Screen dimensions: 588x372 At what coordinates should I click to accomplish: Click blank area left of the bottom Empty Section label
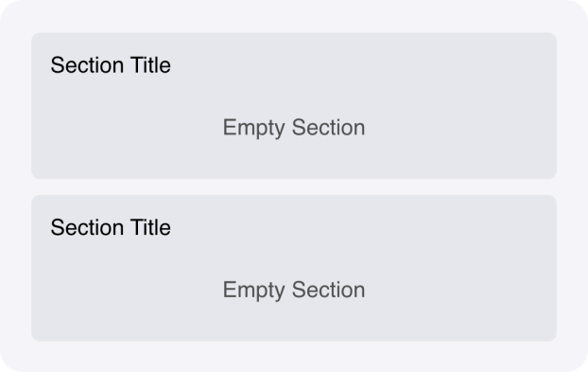coord(128,291)
